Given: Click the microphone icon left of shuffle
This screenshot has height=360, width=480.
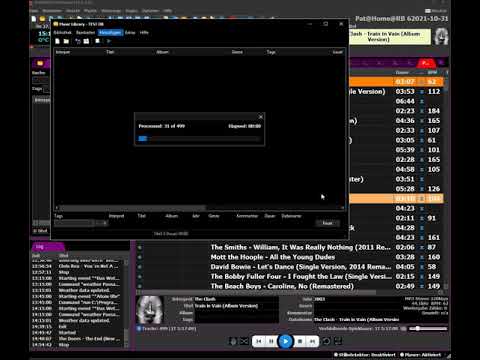Looking at the screenshot, I should click(x=233, y=341).
